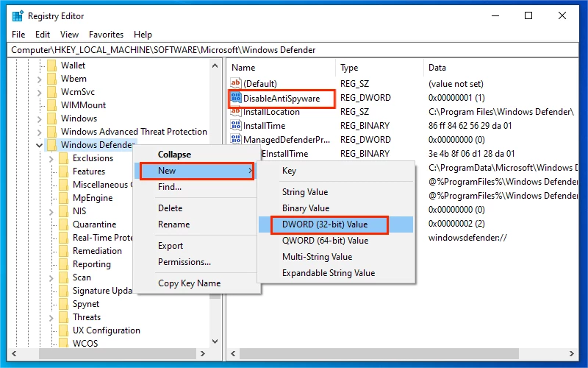Click the Threats folder icon
The image size is (588, 368).
[63, 317]
